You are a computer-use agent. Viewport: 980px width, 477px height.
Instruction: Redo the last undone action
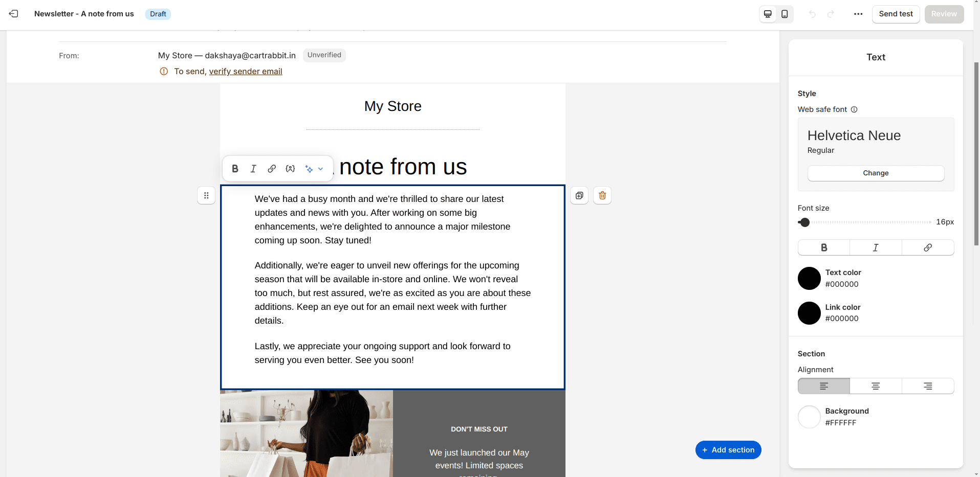pos(830,14)
